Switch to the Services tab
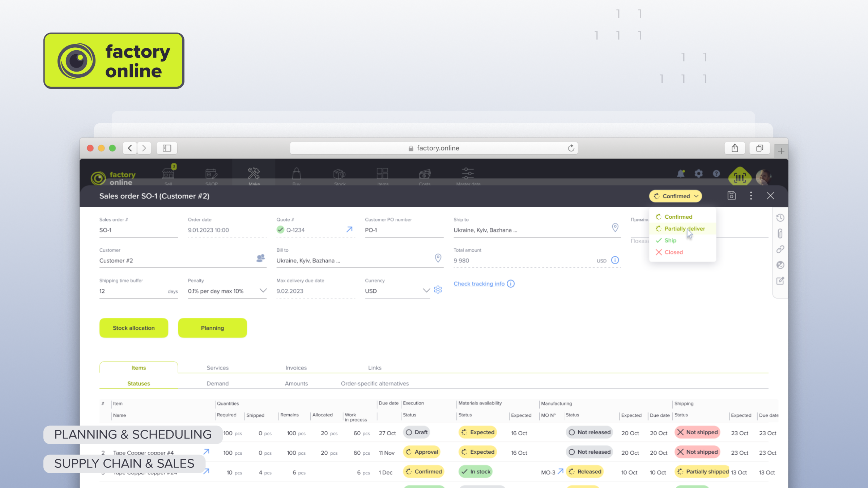This screenshot has width=868, height=488. click(x=217, y=368)
